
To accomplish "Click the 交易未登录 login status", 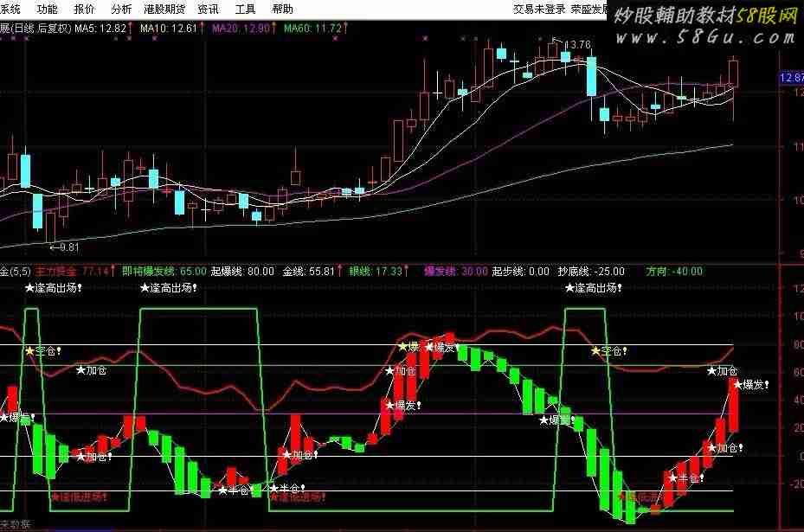I will coord(538,10).
